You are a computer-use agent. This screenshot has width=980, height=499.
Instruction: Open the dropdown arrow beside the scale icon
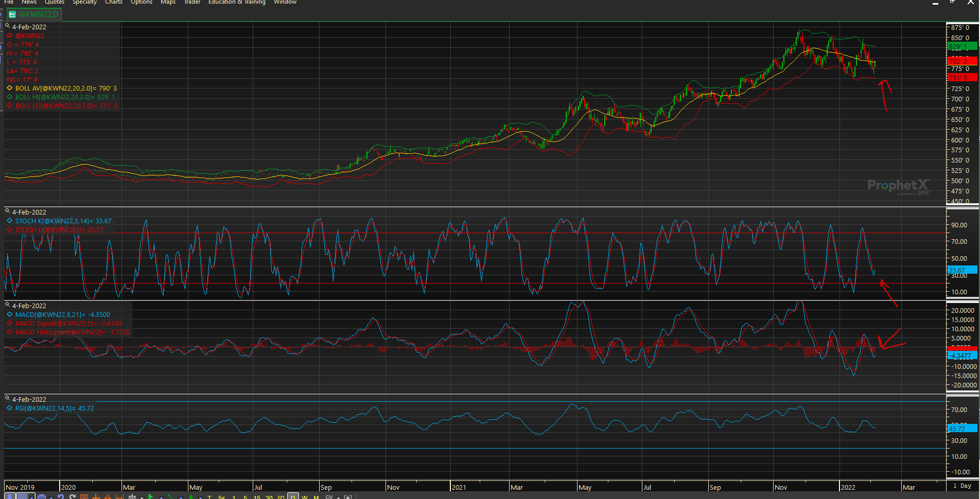tap(142, 497)
